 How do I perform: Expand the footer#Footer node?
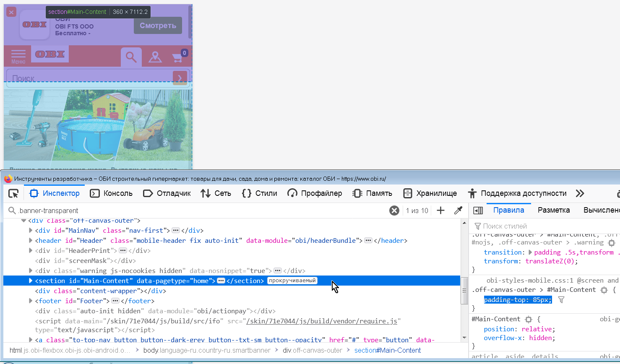30,301
